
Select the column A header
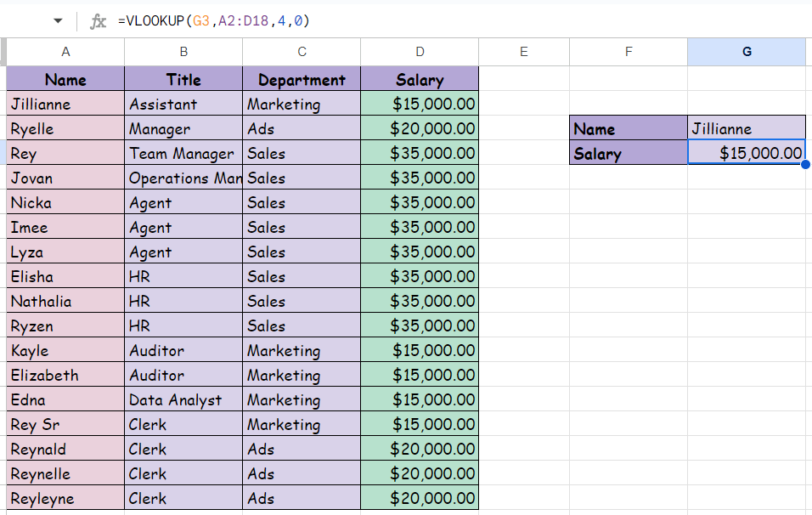(65, 52)
